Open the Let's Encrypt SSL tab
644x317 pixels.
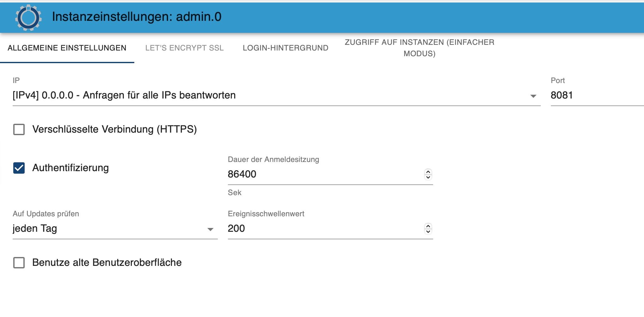pyautogui.click(x=185, y=48)
